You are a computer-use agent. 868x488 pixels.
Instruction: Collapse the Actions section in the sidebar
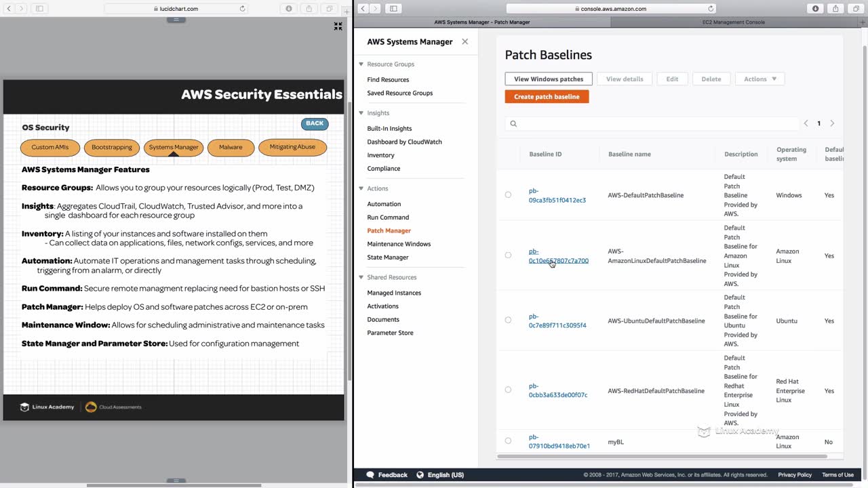(361, 188)
